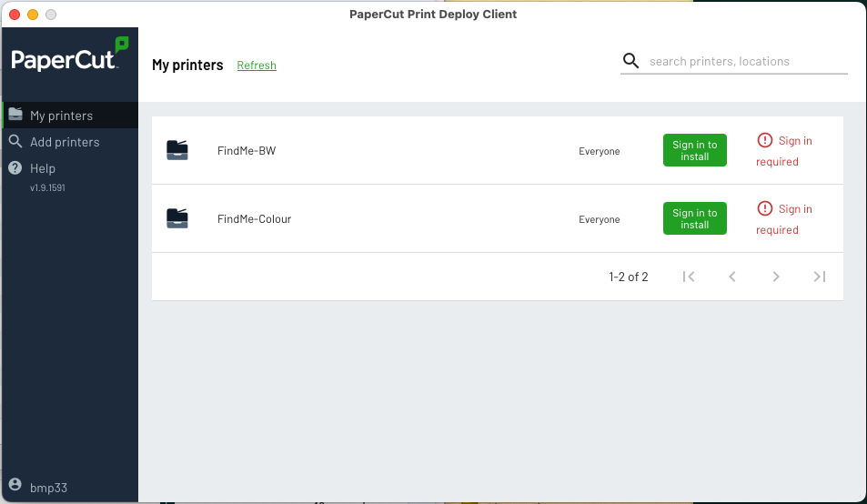This screenshot has height=504, width=867.
Task: Click the FindMe-Colour sign-in warning icon
Action: pos(765,208)
